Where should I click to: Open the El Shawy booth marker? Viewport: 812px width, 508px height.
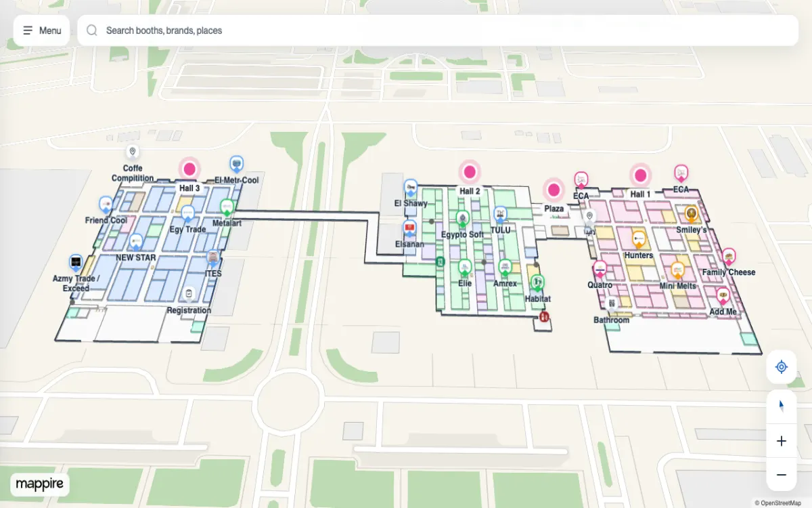[411, 188]
